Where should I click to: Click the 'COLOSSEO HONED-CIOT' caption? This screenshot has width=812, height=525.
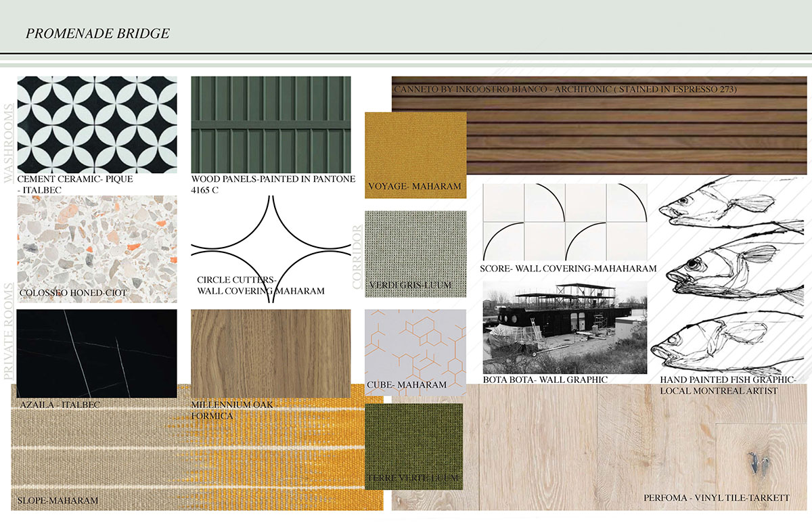tap(74, 293)
